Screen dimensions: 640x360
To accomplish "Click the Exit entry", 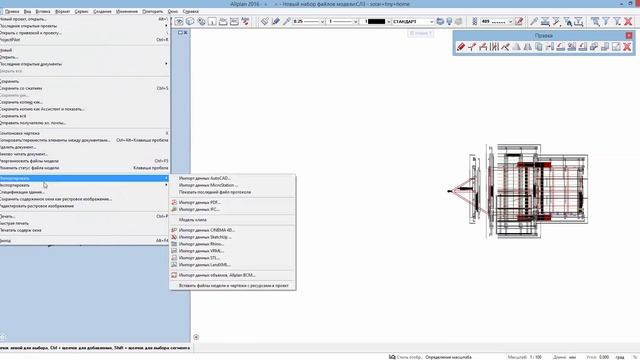I will (84, 240).
